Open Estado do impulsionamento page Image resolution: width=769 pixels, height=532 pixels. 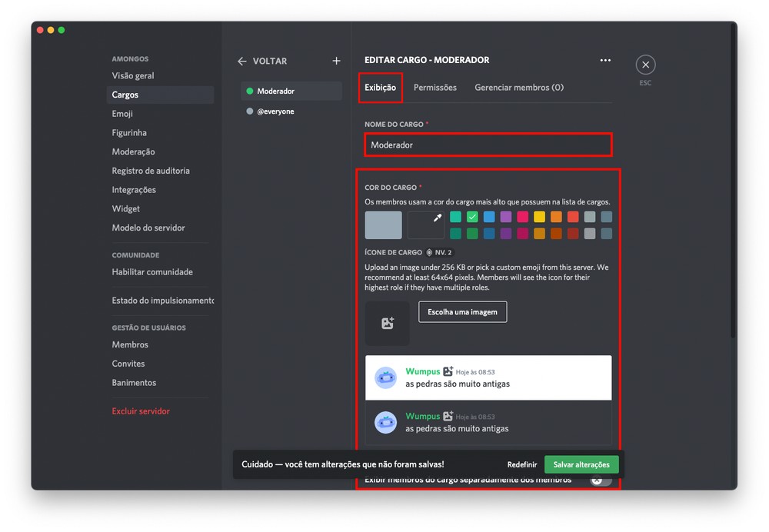(x=160, y=301)
